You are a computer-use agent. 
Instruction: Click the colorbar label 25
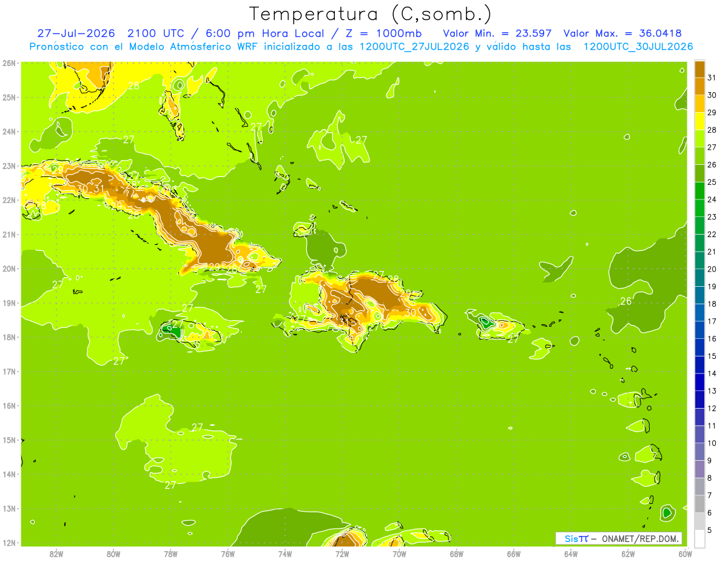click(712, 182)
